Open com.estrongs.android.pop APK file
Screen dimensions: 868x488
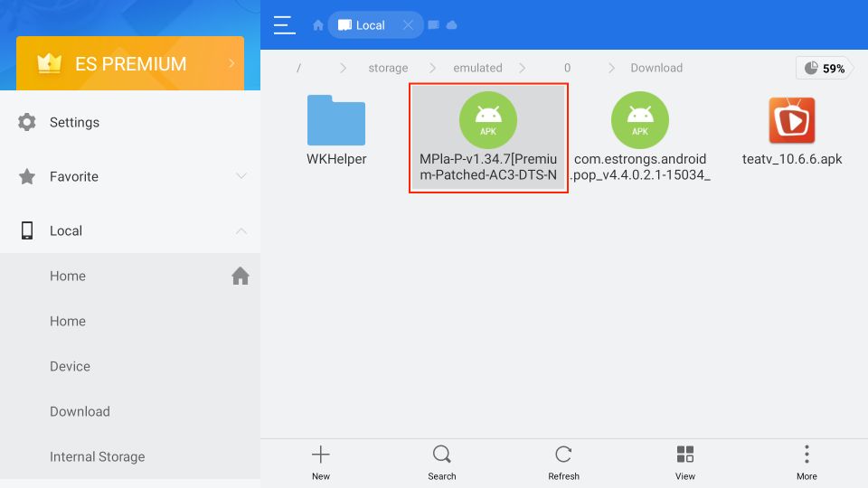pyautogui.click(x=640, y=137)
